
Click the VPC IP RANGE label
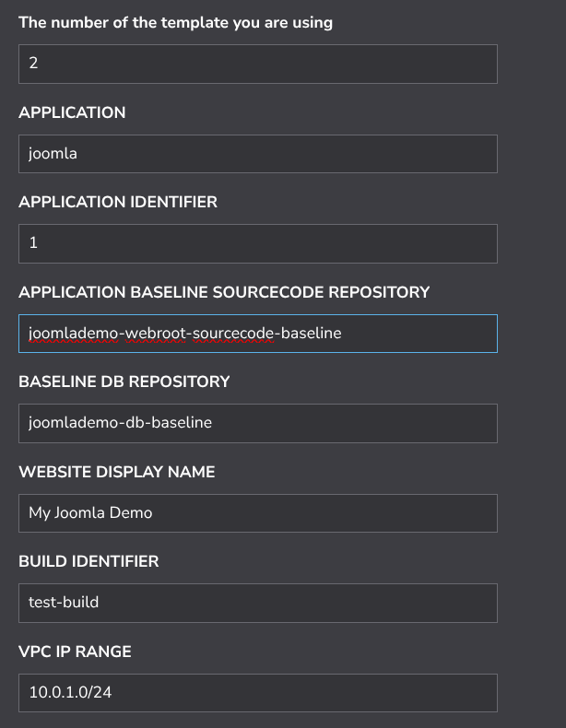(75, 652)
